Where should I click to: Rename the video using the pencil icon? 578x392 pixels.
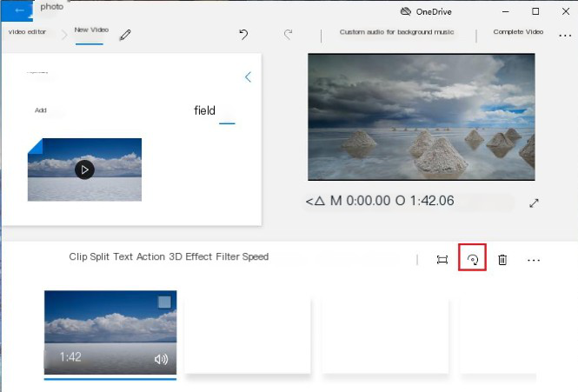126,35
